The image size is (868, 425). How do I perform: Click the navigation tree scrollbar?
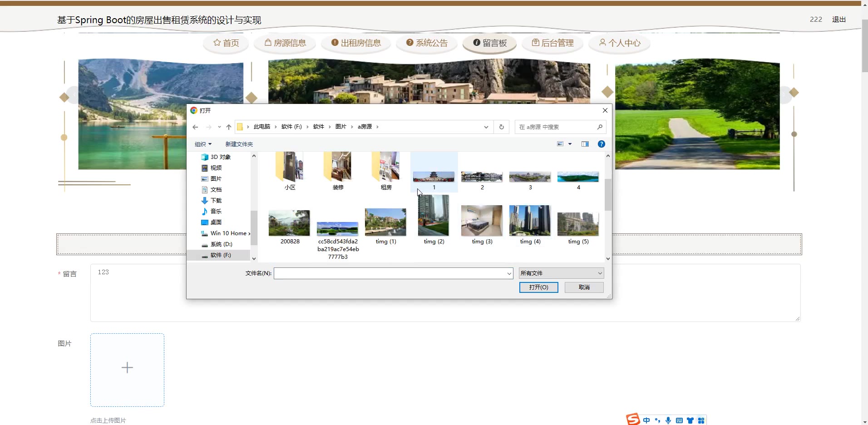coord(254,228)
